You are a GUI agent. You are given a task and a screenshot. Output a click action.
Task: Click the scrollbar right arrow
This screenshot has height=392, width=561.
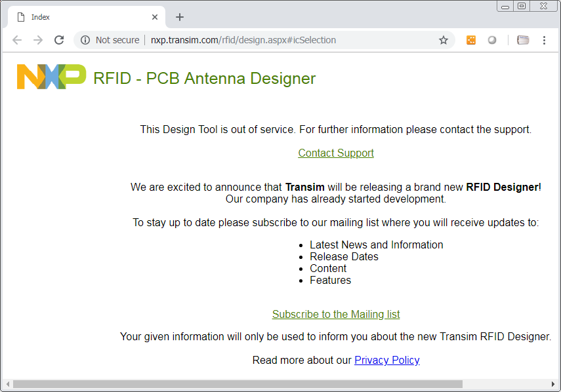[x=554, y=384]
